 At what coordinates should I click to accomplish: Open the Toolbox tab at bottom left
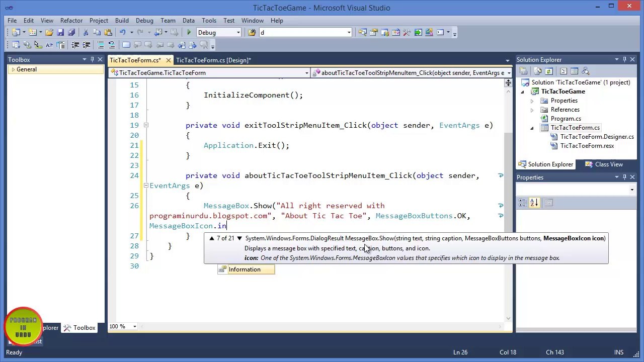[x=79, y=328]
